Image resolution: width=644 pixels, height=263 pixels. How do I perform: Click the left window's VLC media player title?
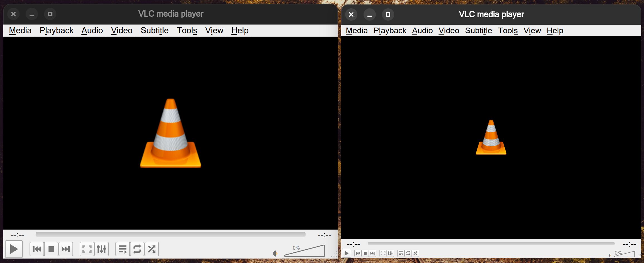(x=171, y=14)
